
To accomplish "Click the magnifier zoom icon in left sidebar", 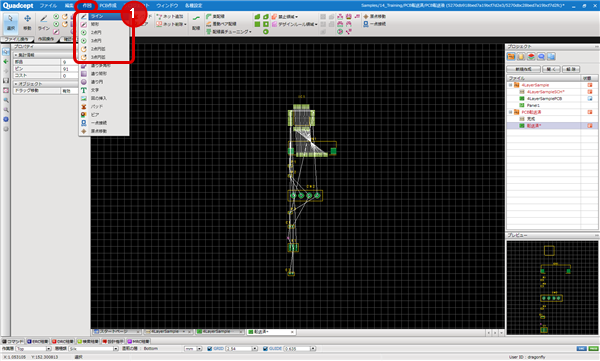I will (x=6, y=100).
